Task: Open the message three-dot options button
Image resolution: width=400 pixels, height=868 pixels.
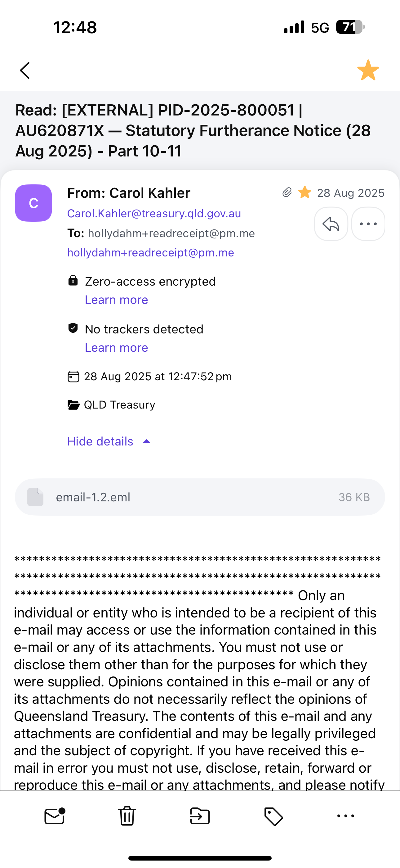Action: coord(368,224)
